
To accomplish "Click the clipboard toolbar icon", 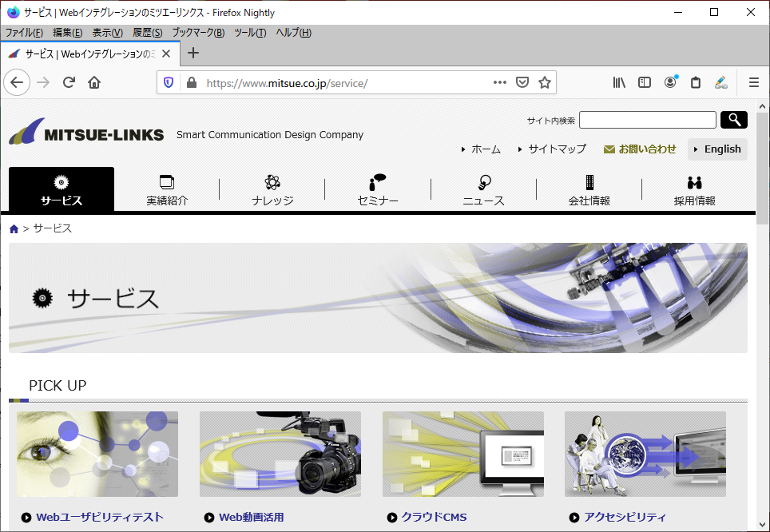I will (696, 82).
